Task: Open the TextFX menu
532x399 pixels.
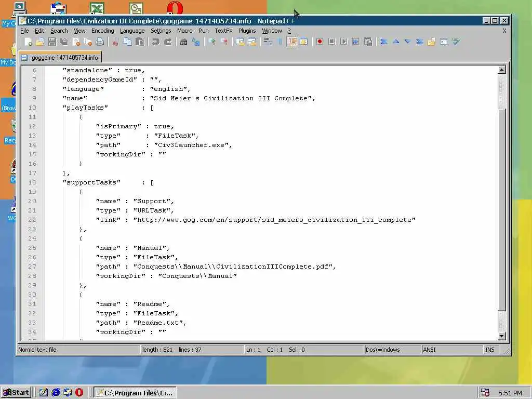Action: pos(223,31)
